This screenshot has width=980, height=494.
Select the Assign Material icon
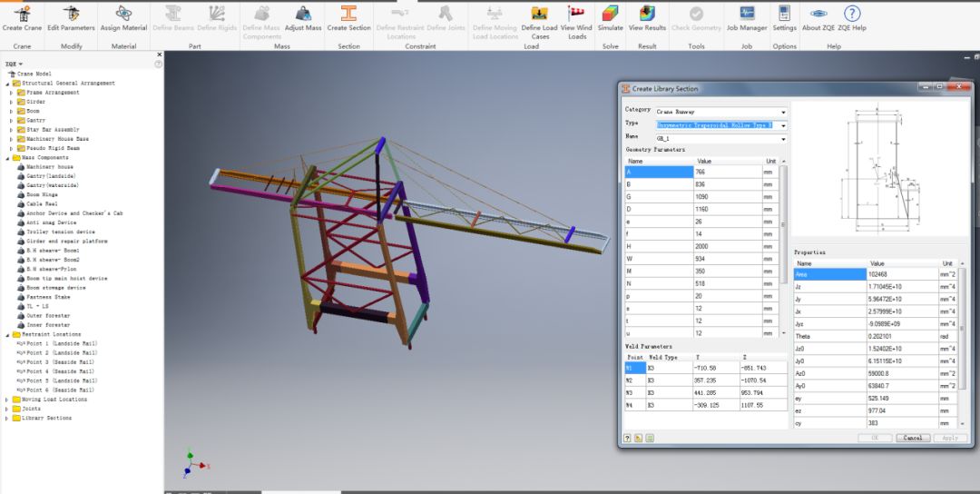[123, 14]
